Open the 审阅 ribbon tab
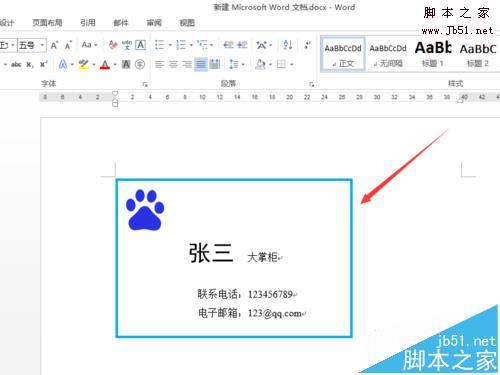The width and height of the screenshot is (500, 375). [x=154, y=23]
